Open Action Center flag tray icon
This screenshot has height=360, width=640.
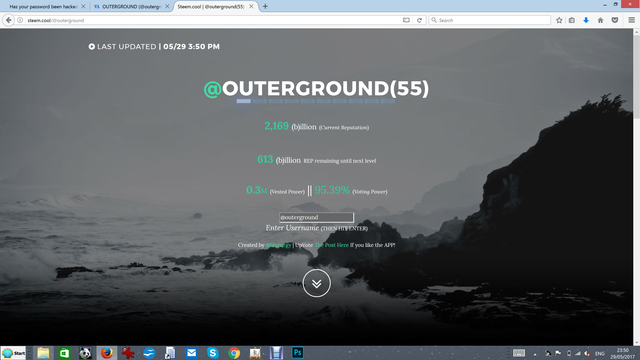coord(558,353)
